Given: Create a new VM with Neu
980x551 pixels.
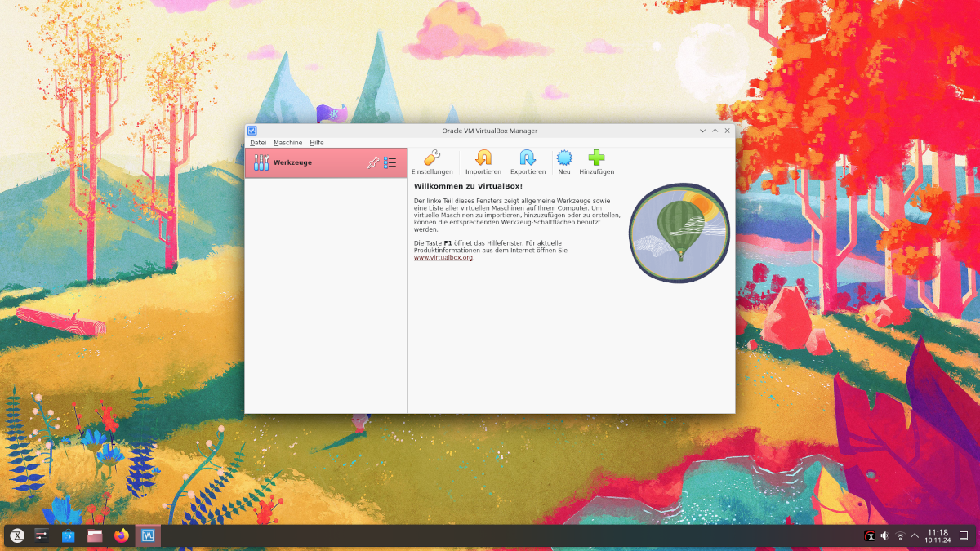Looking at the screenshot, I should click(x=564, y=162).
